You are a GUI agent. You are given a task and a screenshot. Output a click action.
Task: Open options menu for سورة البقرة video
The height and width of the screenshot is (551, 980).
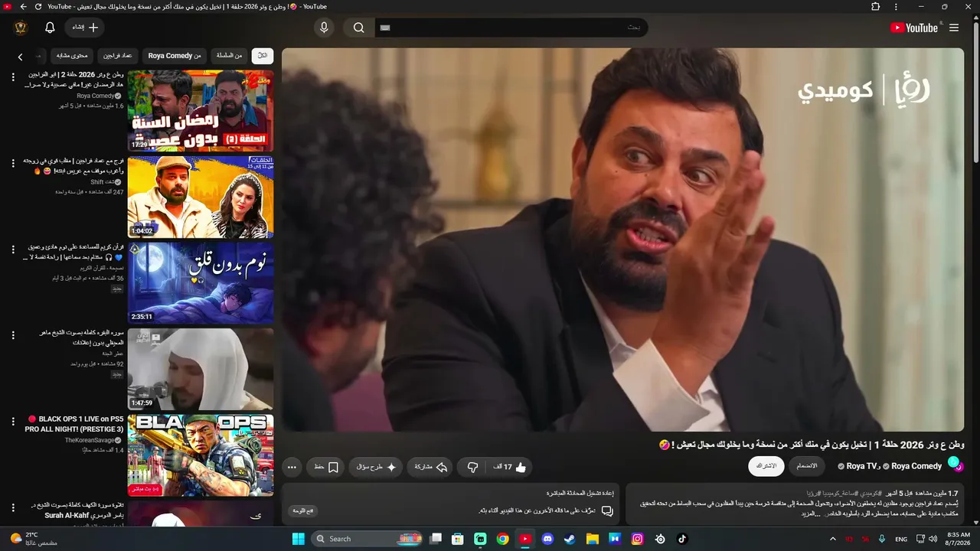coord(13,335)
